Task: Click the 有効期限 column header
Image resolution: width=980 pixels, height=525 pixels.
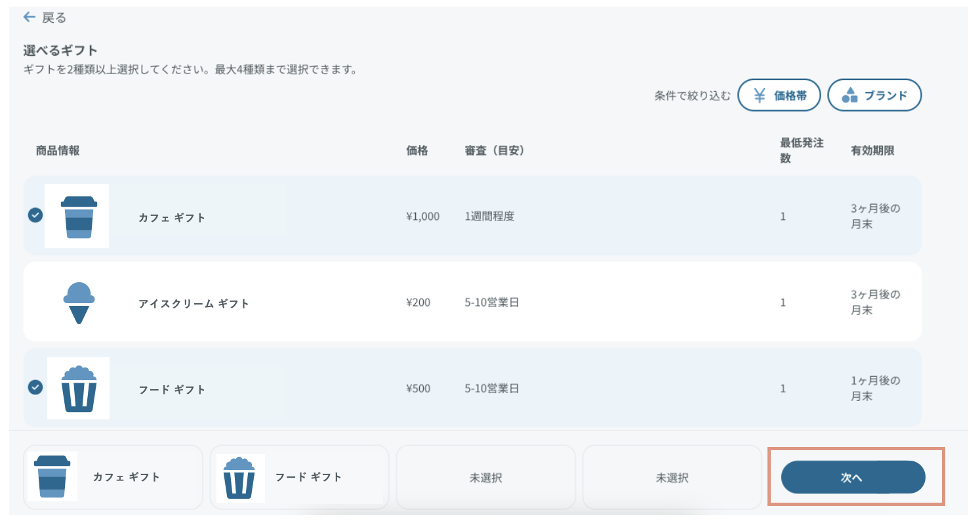Action: 872,150
